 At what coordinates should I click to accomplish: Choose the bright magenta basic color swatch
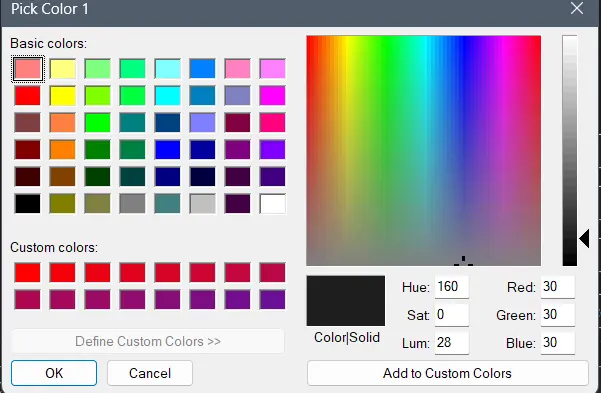tap(273, 95)
